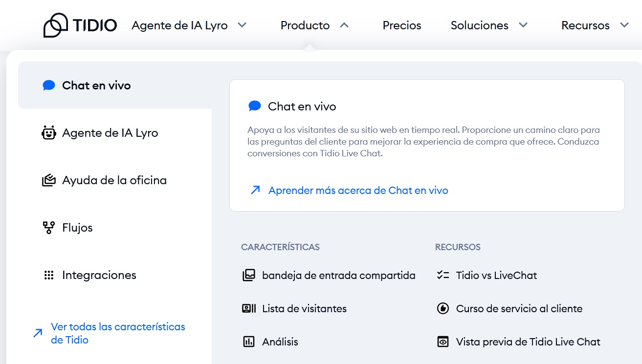This screenshot has width=642, height=364.
Task: Select the Curso de servicio al cliente icon
Action: click(443, 308)
